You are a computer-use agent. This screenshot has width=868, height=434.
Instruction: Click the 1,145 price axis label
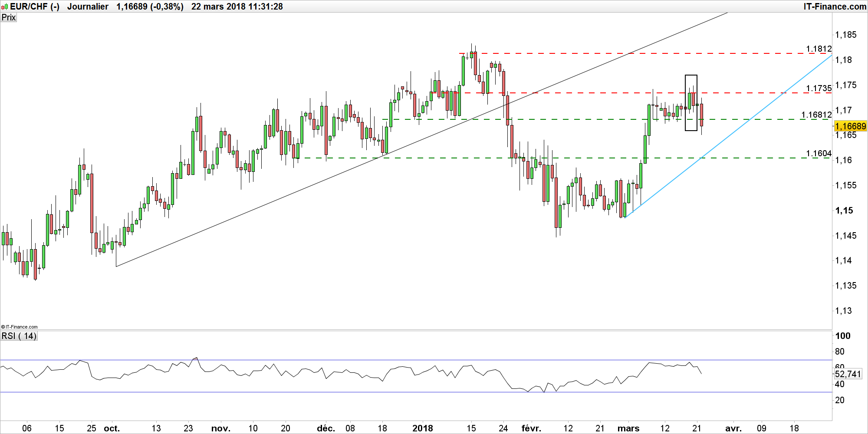click(846, 236)
